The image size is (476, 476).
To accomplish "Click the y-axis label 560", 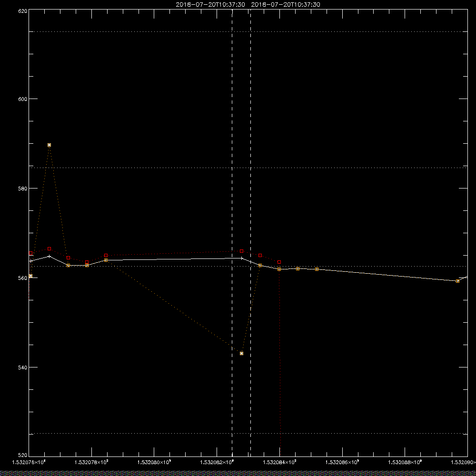I will pyautogui.click(x=23, y=278).
